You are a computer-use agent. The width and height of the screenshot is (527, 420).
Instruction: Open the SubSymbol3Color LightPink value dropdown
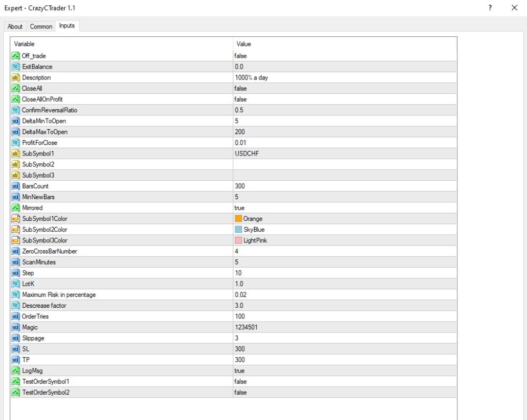coord(345,240)
